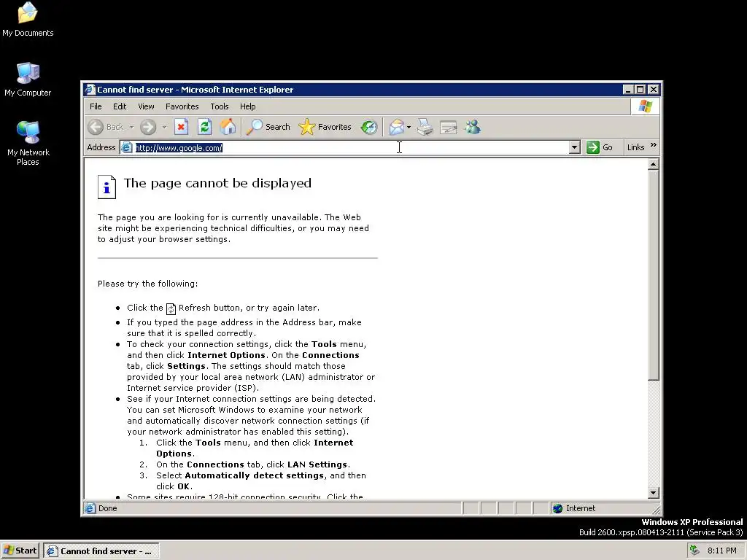
Task: Click 'The page cannot be displayed' heading
Action: tap(217, 183)
